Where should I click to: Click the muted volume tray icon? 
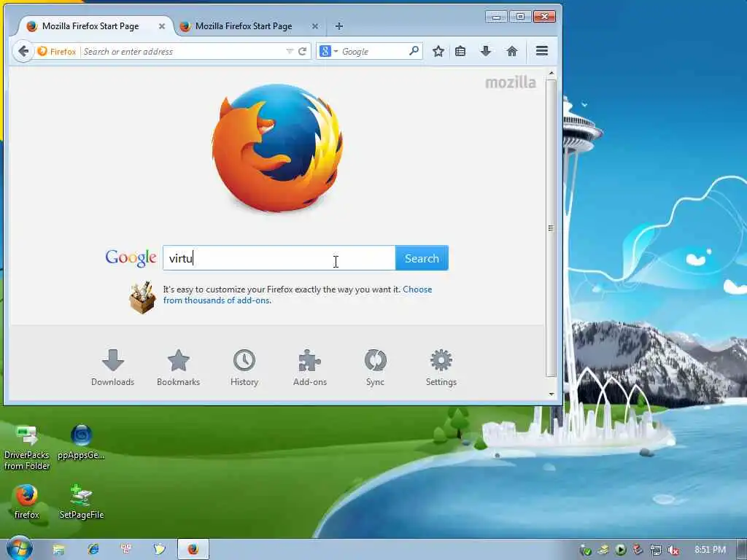tap(673, 550)
